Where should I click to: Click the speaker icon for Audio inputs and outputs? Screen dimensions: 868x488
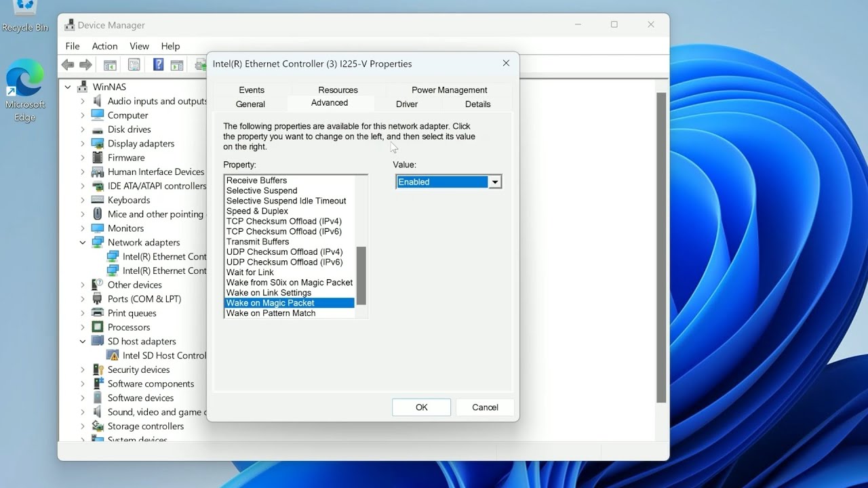tap(97, 101)
